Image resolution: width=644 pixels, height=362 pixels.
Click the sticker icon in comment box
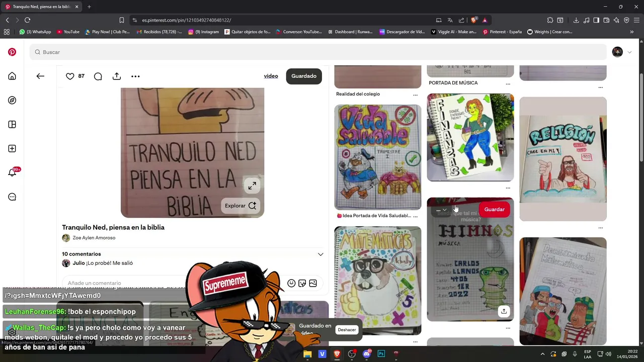point(302,283)
